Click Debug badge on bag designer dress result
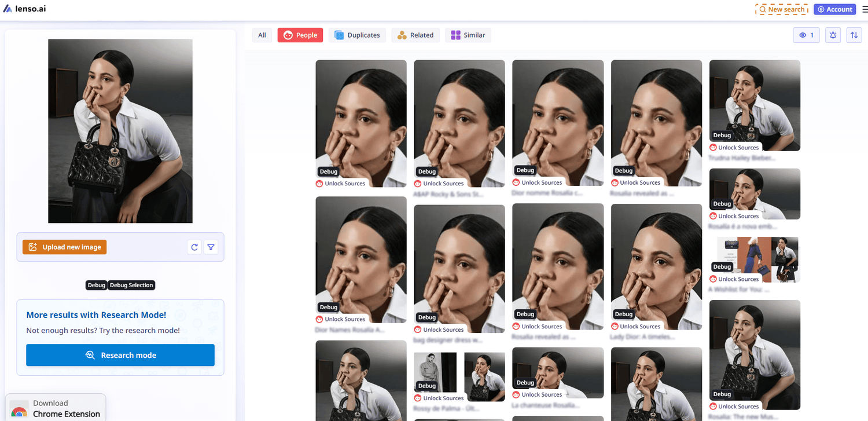The image size is (868, 421). coord(427,317)
